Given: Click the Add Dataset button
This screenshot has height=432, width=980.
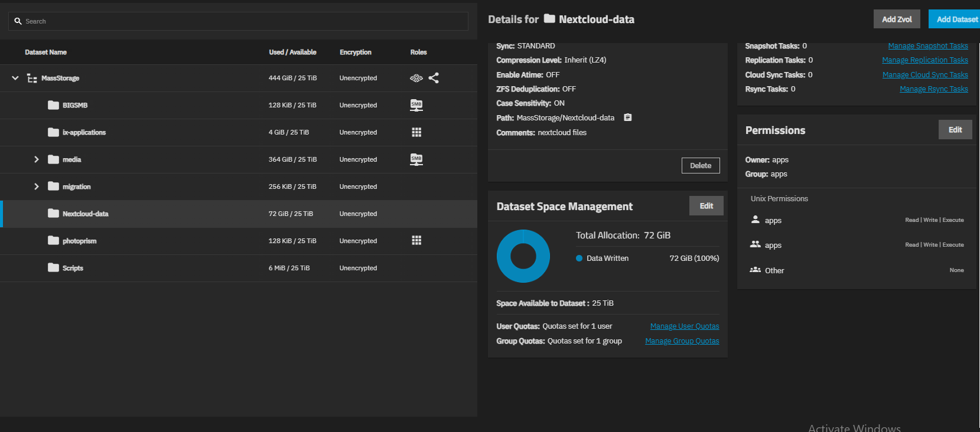Looking at the screenshot, I should [956, 19].
